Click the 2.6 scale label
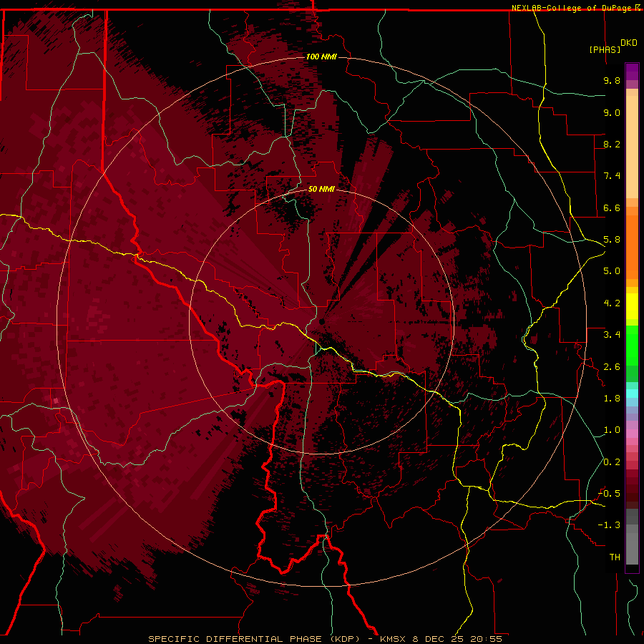 (612, 367)
